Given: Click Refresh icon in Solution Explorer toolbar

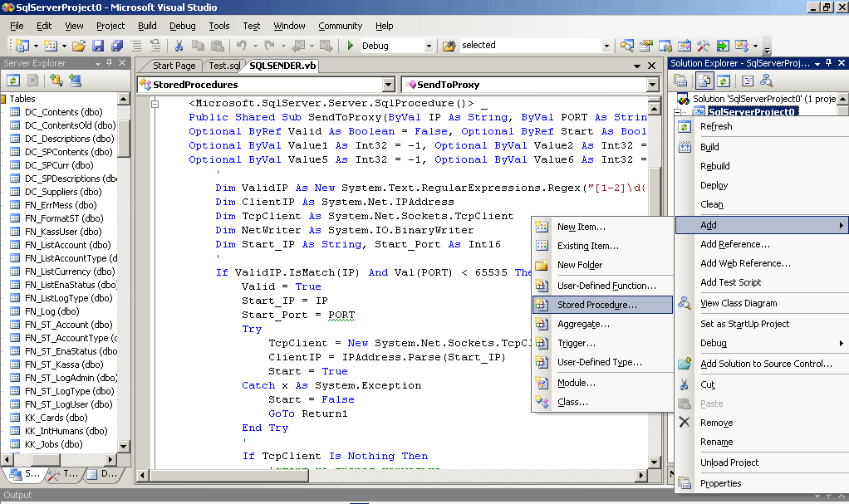Looking at the screenshot, I should click(724, 81).
